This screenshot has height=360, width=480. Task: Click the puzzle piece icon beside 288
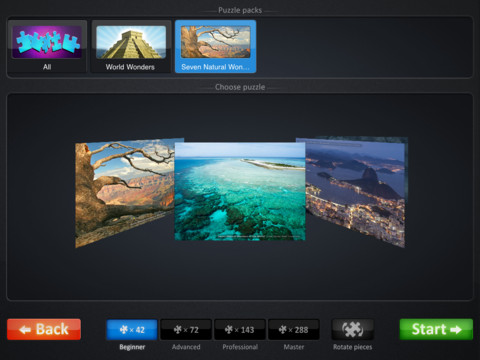click(x=283, y=330)
